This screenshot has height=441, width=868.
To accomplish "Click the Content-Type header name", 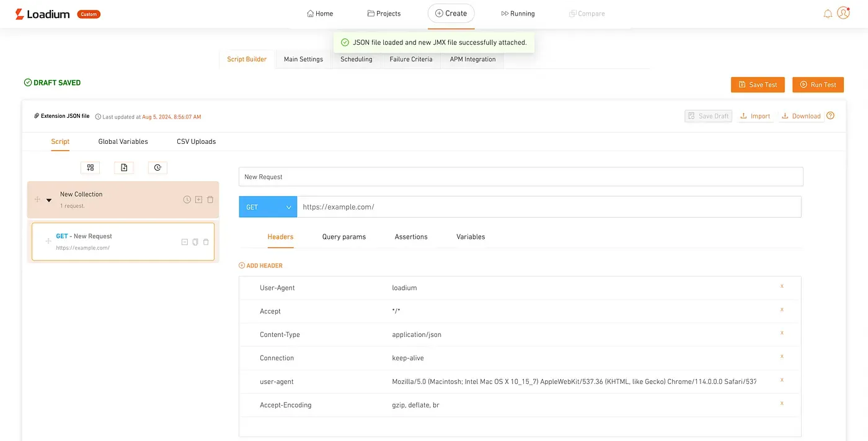I will (280, 335).
